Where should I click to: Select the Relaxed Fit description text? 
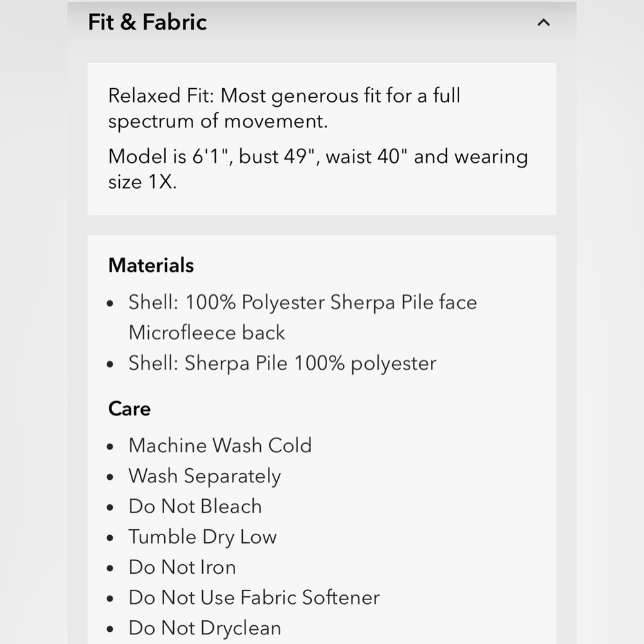[284, 108]
